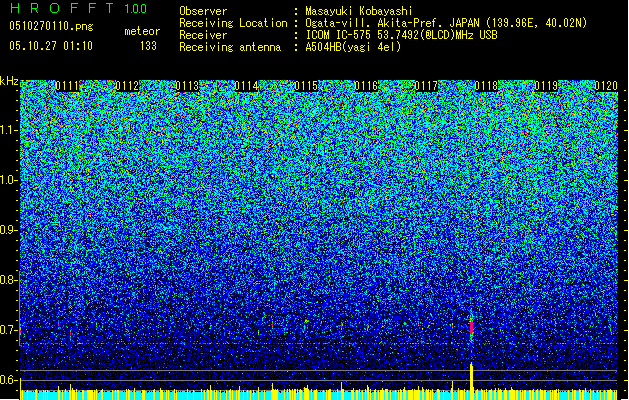Click the 0114 time marker label

246,86
